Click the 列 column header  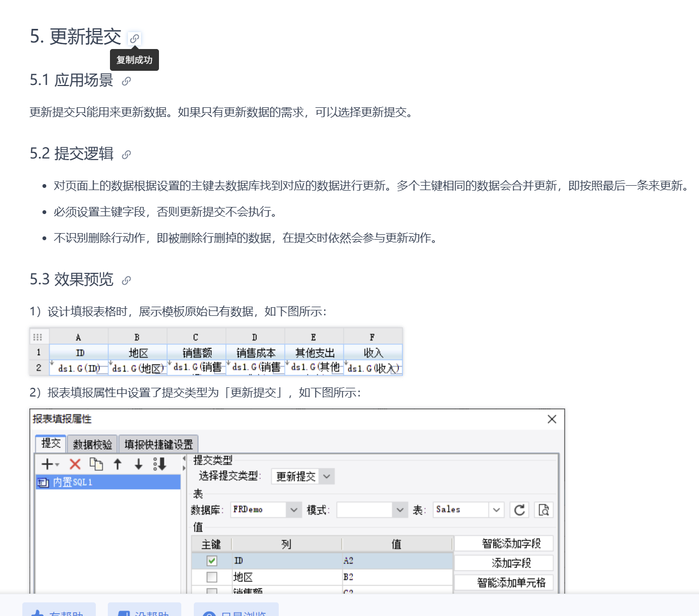[286, 544]
